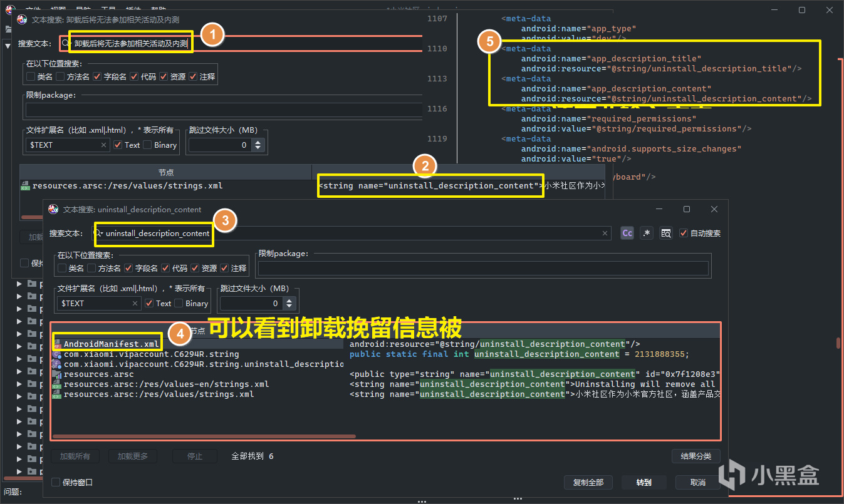Increase skip file size in front dialog
The height and width of the screenshot is (504, 844).
[289, 300]
